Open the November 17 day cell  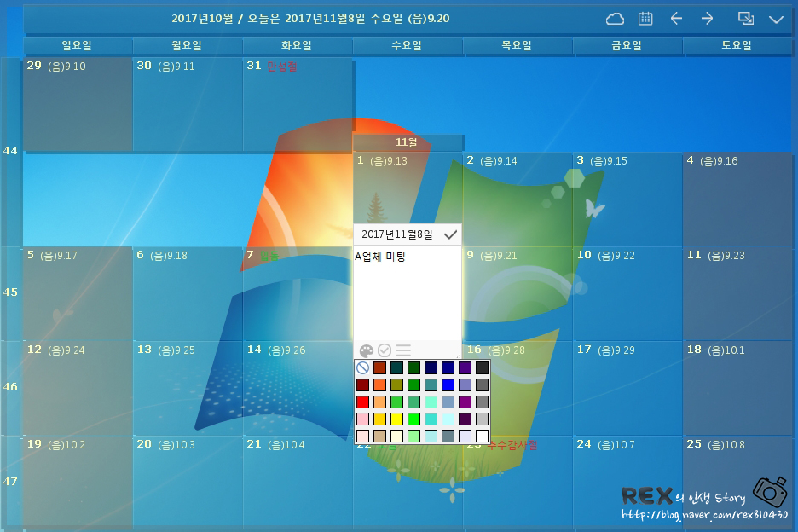click(627, 389)
